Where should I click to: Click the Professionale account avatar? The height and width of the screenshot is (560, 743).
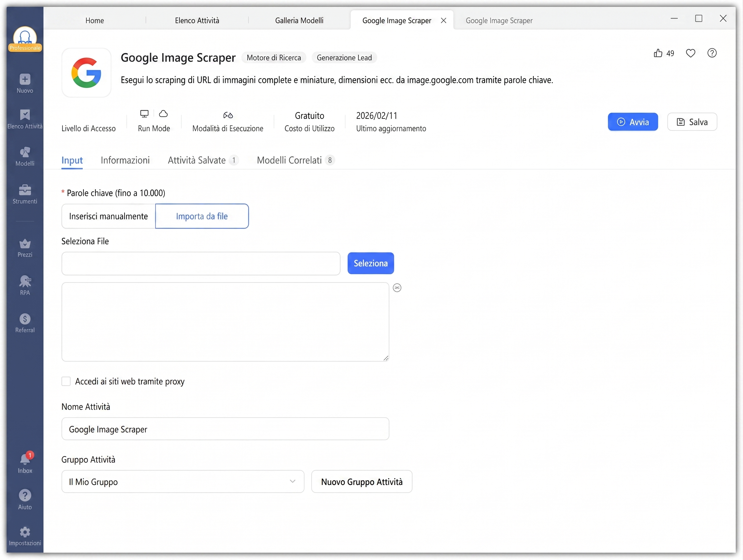click(x=25, y=39)
